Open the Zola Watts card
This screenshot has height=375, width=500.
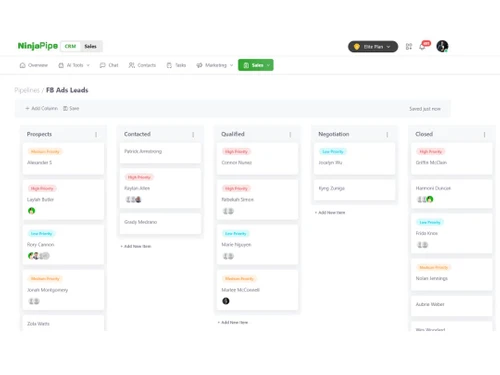pos(63,323)
